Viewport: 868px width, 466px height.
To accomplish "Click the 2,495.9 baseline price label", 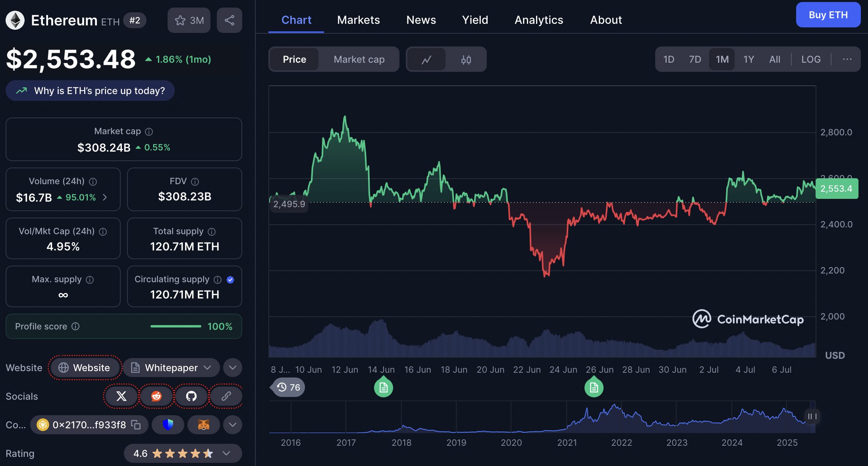I will click(x=289, y=204).
